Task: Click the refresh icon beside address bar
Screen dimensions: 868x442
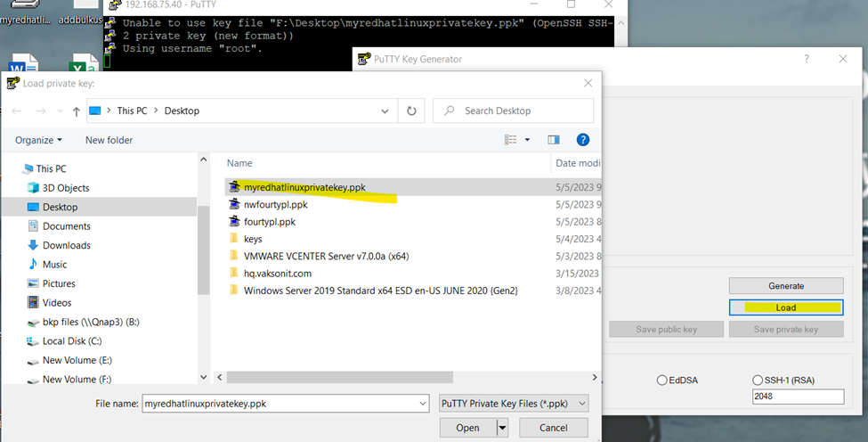Action: tap(411, 111)
